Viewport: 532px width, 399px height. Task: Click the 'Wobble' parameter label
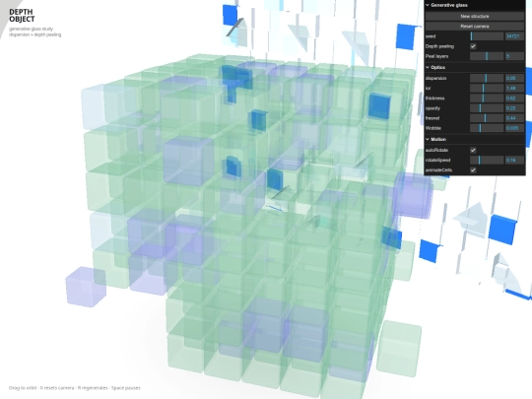[432, 128]
